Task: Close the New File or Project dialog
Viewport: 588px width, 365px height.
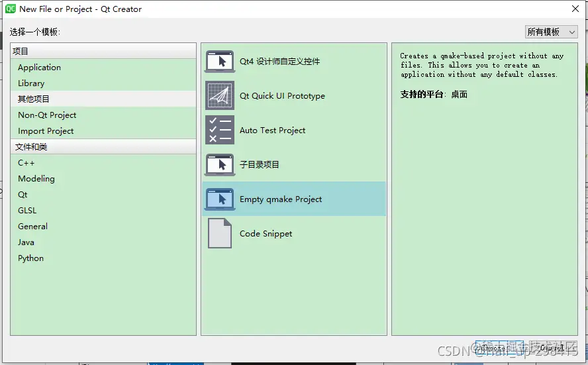Action: coord(575,9)
